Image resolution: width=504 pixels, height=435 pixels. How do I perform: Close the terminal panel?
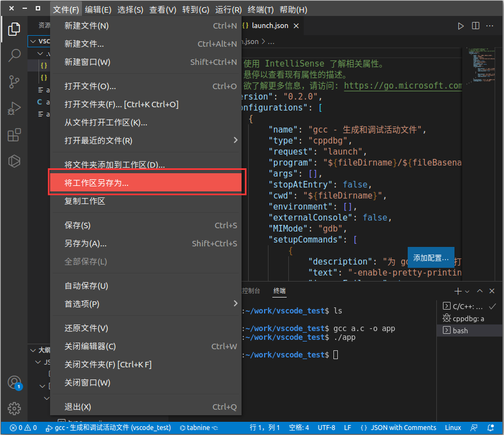click(492, 291)
